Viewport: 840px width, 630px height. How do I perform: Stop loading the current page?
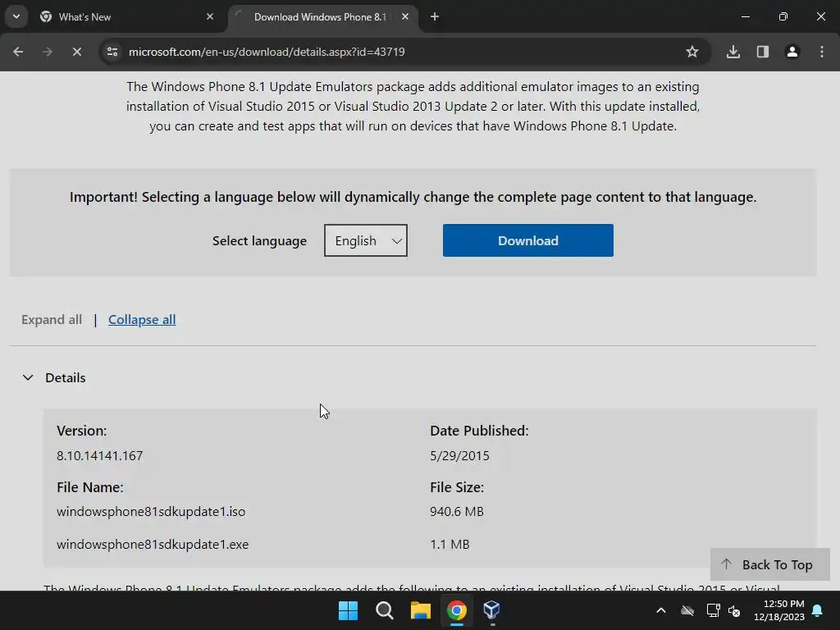pyautogui.click(x=76, y=52)
